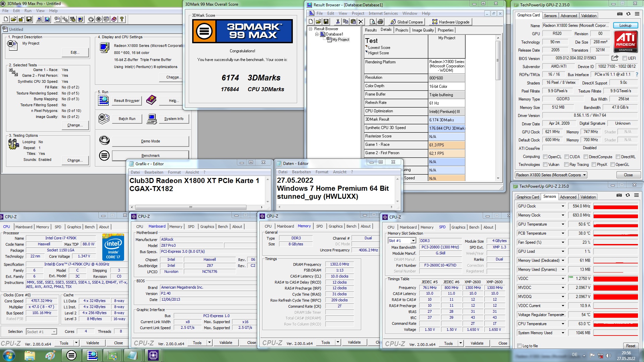
Task: Click Print Preview icon in Result Browser toolbar
Action: [x=372, y=22]
